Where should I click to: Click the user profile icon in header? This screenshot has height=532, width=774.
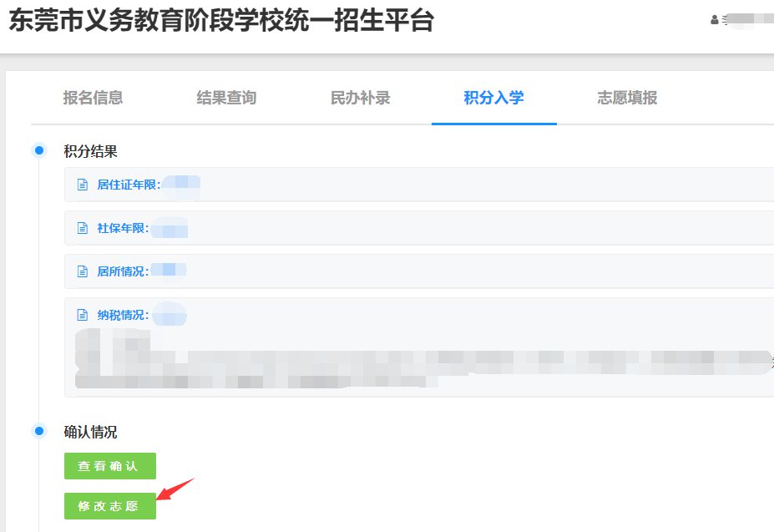click(714, 20)
